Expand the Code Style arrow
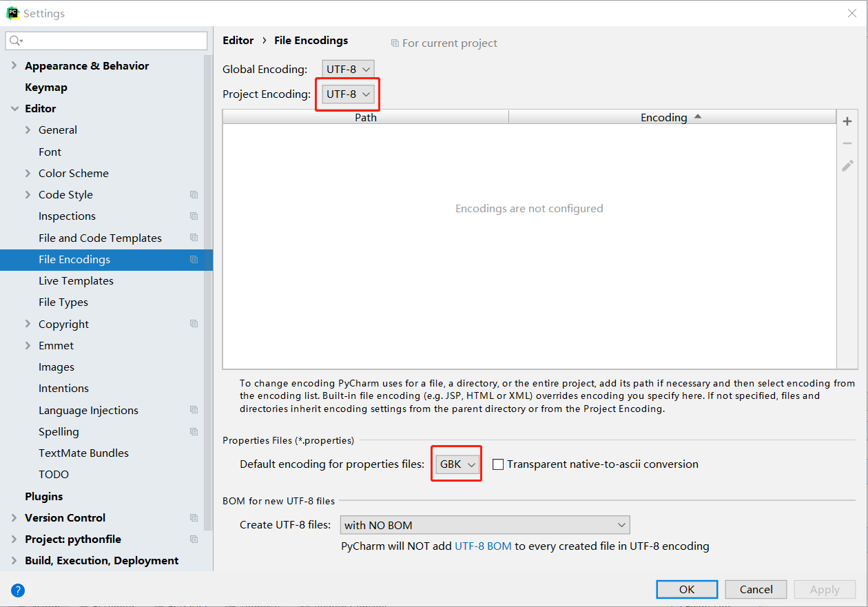 (x=28, y=195)
